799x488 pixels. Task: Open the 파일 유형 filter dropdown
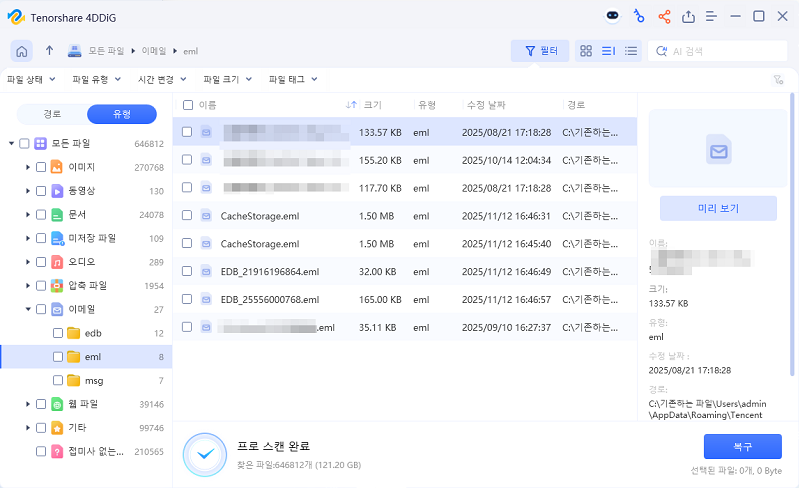tap(96, 79)
